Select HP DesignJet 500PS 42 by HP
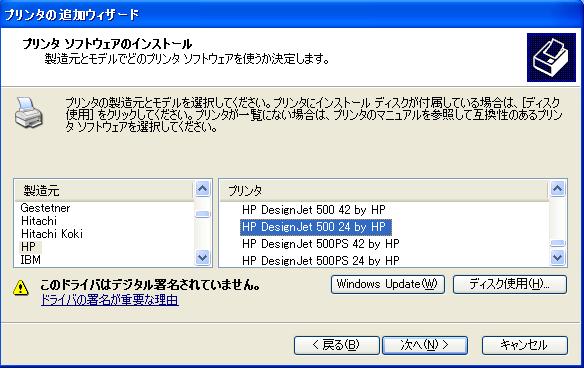 [x=320, y=244]
